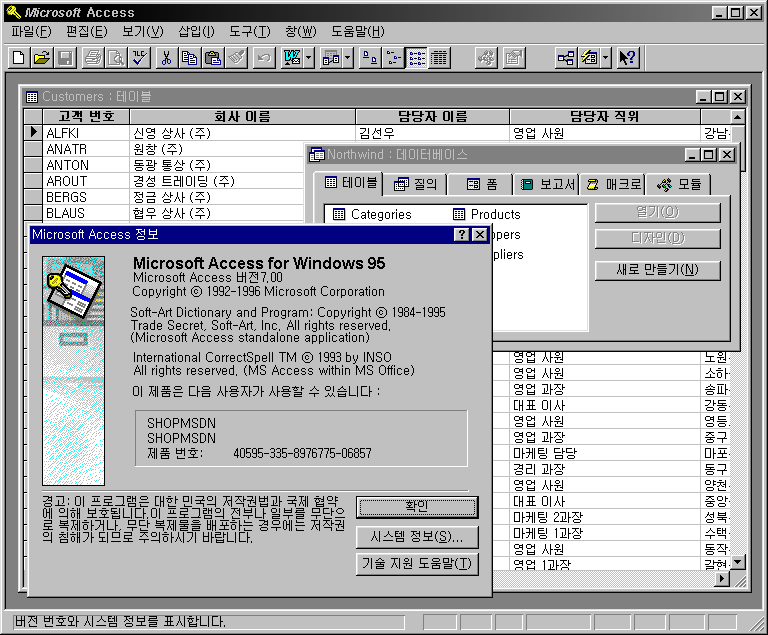
Task: Open the New Object dropdown arrow
Action: coord(606,58)
